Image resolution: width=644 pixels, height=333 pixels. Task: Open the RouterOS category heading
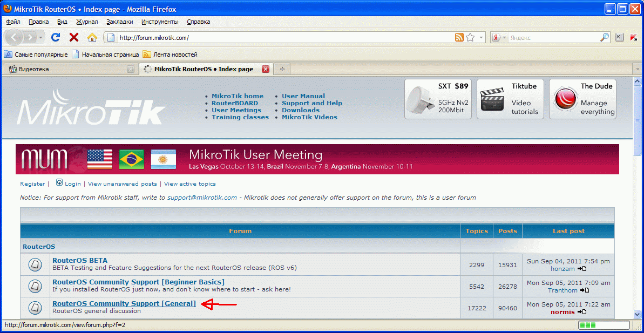click(39, 247)
